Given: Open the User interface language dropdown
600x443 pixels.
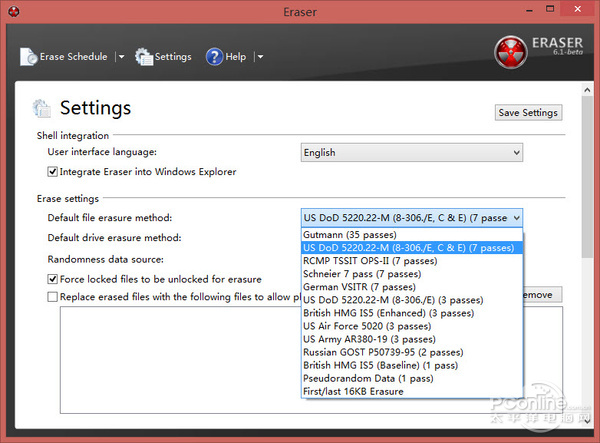Looking at the screenshot, I should coord(412,153).
